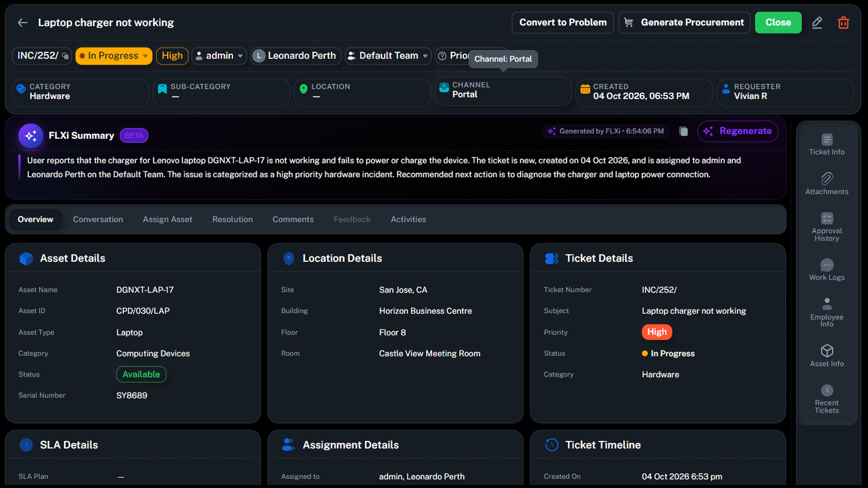The height and width of the screenshot is (488, 868).
Task: Show Recent Tickets in sidebar
Action: tap(827, 399)
